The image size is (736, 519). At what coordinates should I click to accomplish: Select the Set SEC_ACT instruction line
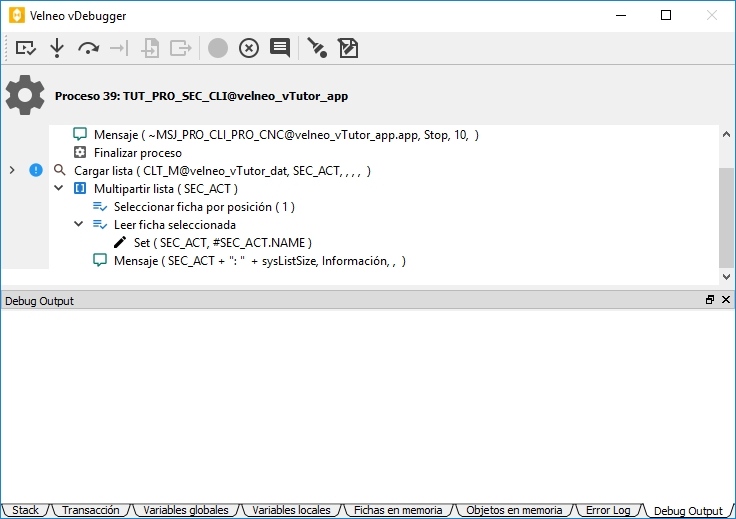tap(222, 243)
